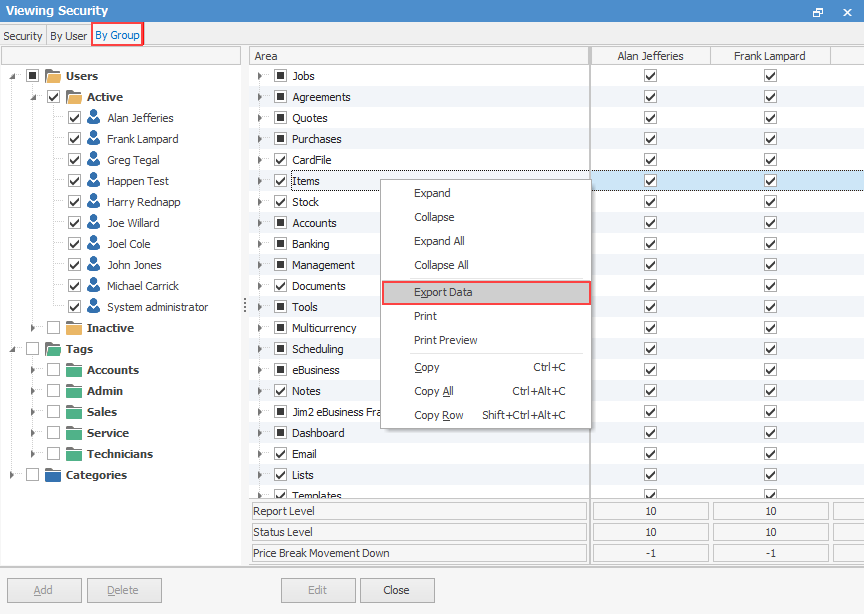
Task: Click the panel splitter handle dots
Action: 244,306
